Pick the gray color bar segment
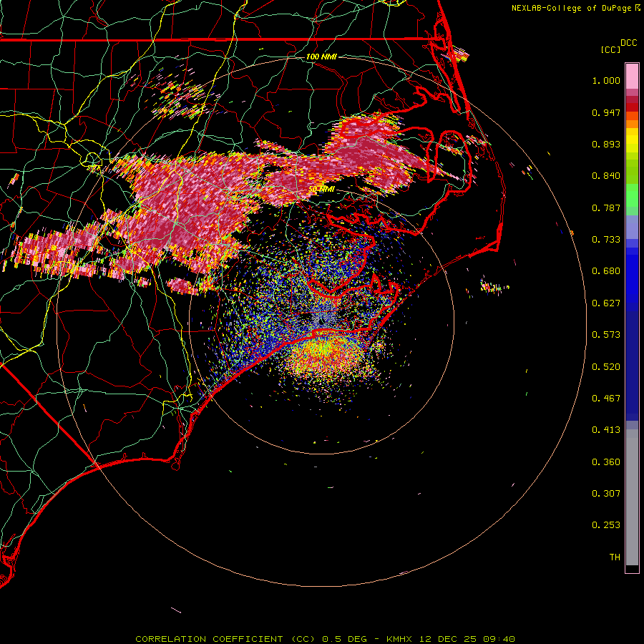The height and width of the screenshot is (644, 644). tap(632, 497)
